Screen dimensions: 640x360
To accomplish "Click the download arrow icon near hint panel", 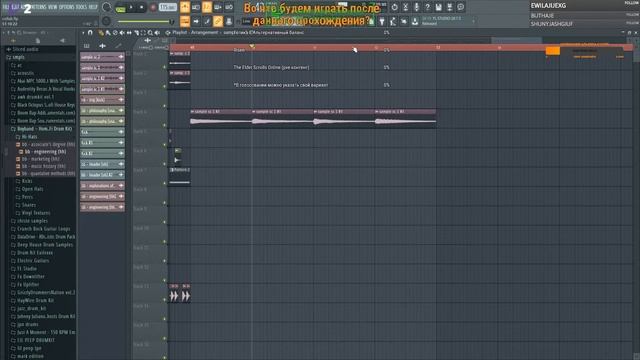I will [x=415, y=21].
